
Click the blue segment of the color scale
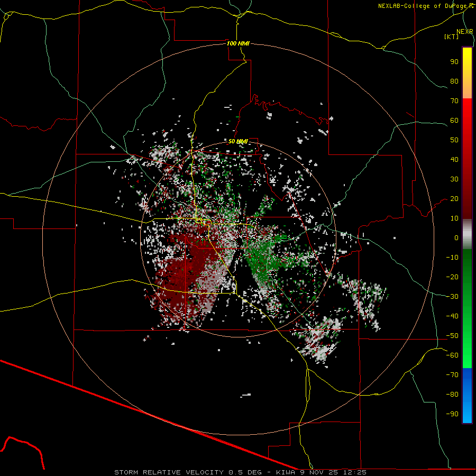(x=467, y=396)
